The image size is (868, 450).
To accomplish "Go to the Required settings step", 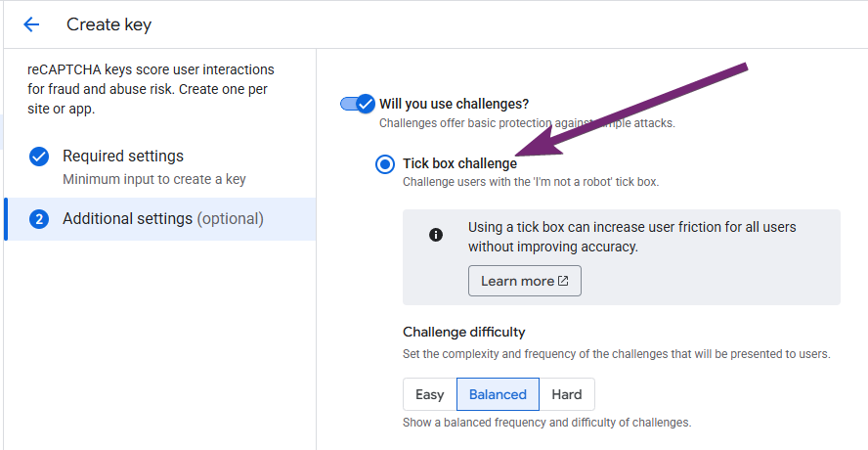I will click(123, 157).
